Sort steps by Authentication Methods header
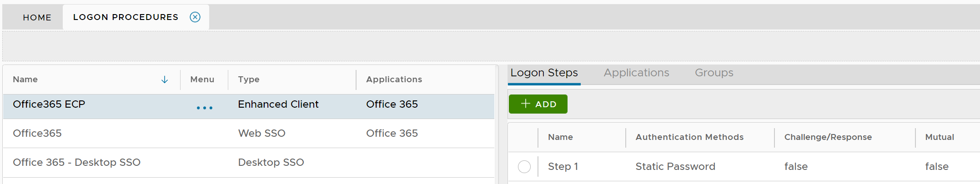Viewport: 980px width, 184px height. point(689,137)
